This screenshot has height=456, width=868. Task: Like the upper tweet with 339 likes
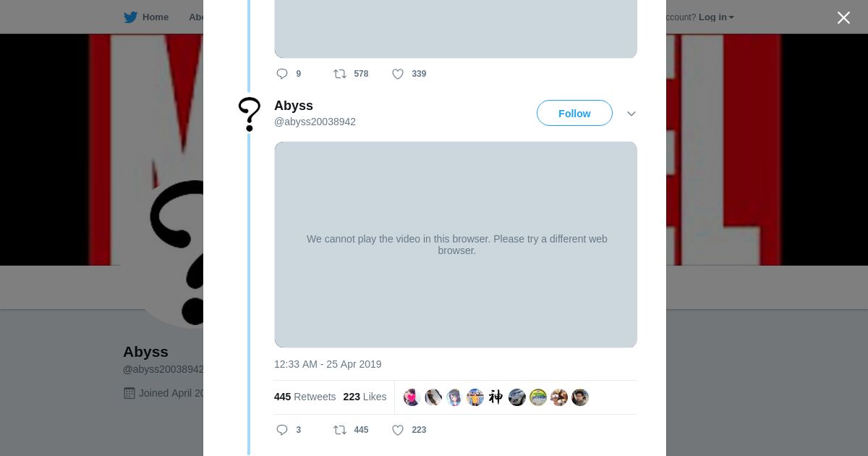[398, 74]
